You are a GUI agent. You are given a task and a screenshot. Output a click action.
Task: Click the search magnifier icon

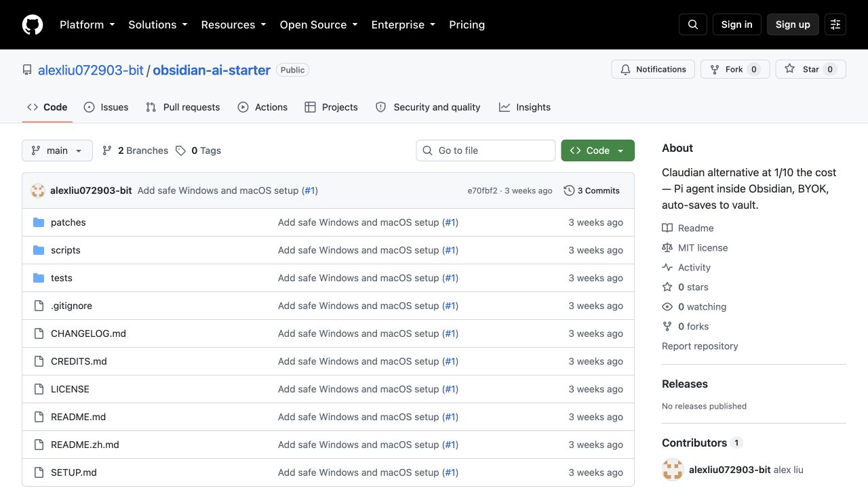[693, 24]
